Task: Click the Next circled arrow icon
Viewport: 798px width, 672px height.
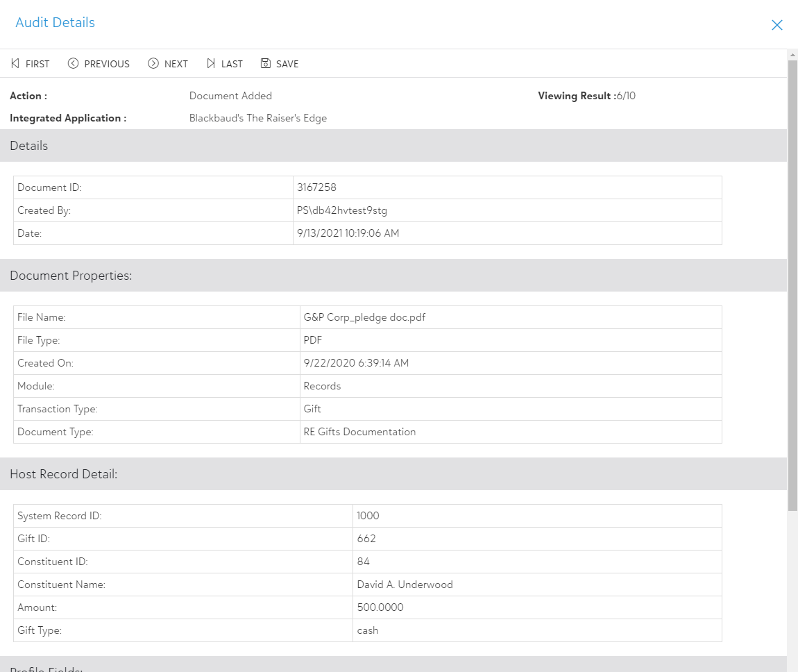Action: [153, 63]
